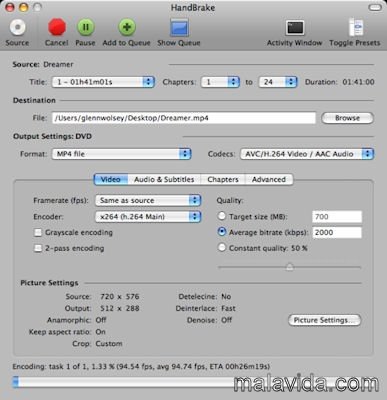Image resolution: width=387 pixels, height=400 pixels.
Task: Click the Anamorphic value Off
Action: pyautogui.click(x=101, y=320)
